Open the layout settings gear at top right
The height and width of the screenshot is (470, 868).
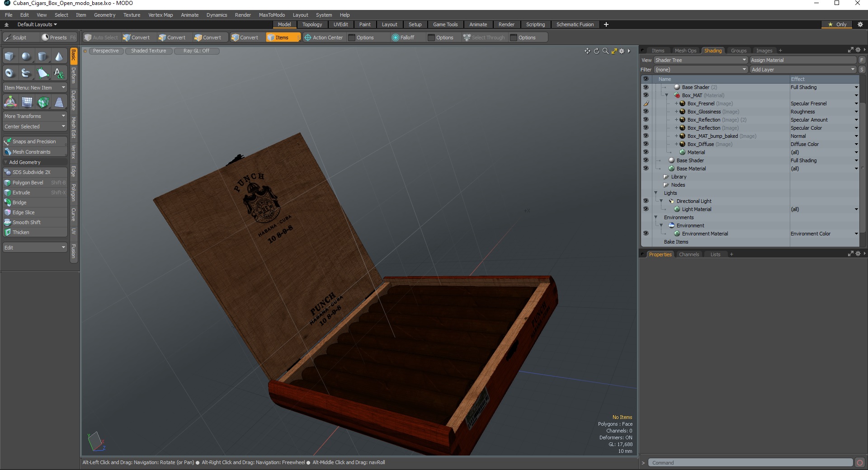click(x=860, y=24)
